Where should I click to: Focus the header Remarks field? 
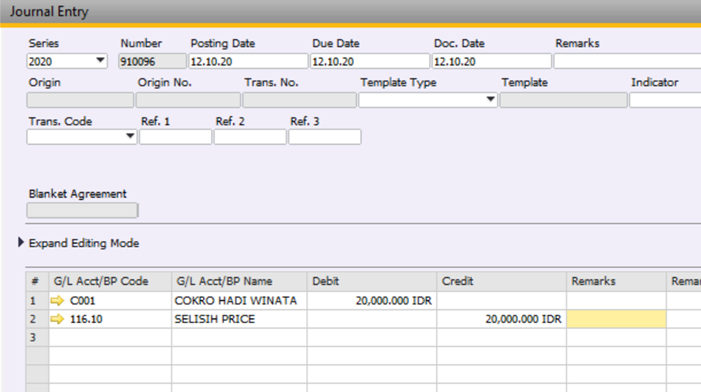click(627, 61)
